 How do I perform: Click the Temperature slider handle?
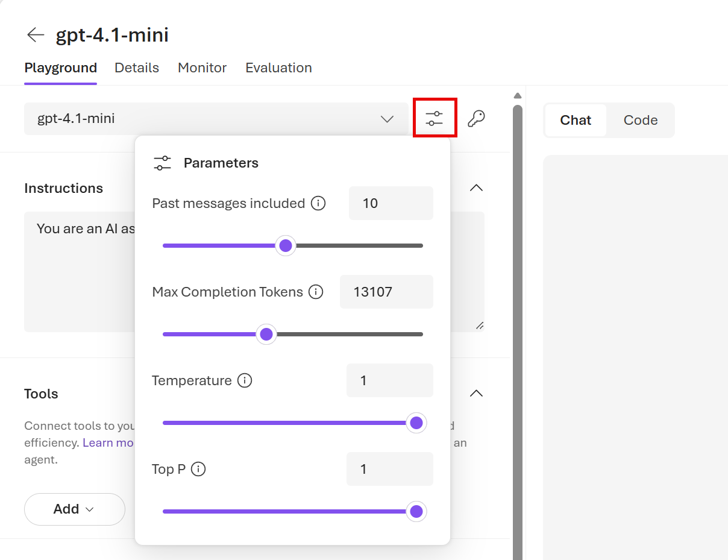(416, 423)
